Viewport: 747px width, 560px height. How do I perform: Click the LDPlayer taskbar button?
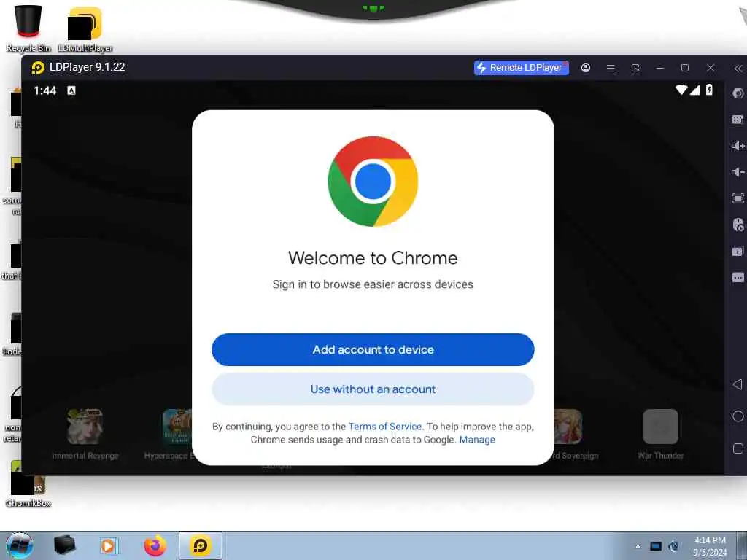tap(201, 545)
